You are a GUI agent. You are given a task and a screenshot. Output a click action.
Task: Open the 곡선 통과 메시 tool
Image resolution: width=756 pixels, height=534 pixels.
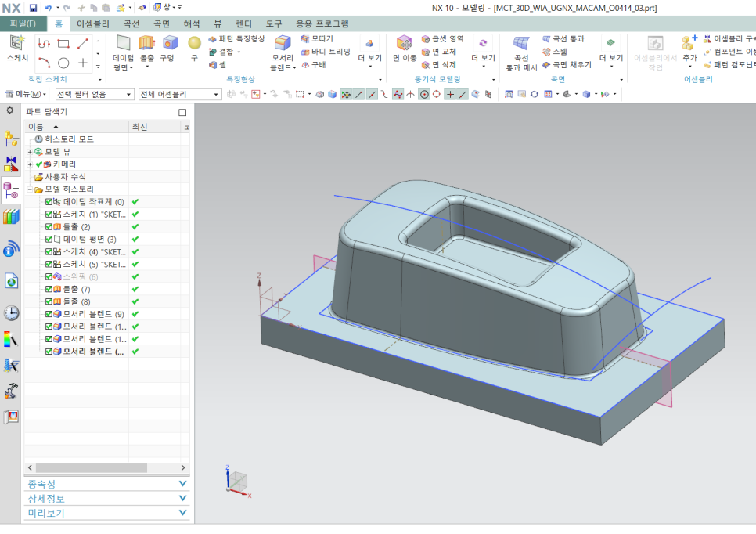(x=521, y=53)
